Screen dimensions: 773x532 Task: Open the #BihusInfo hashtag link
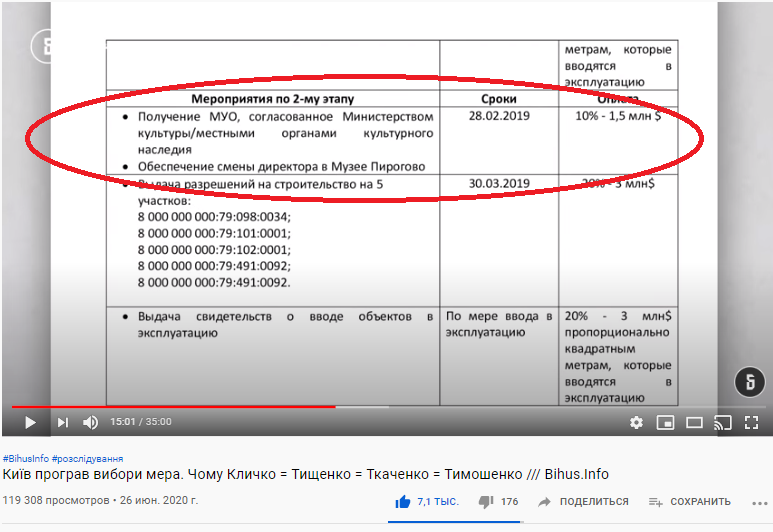point(26,459)
